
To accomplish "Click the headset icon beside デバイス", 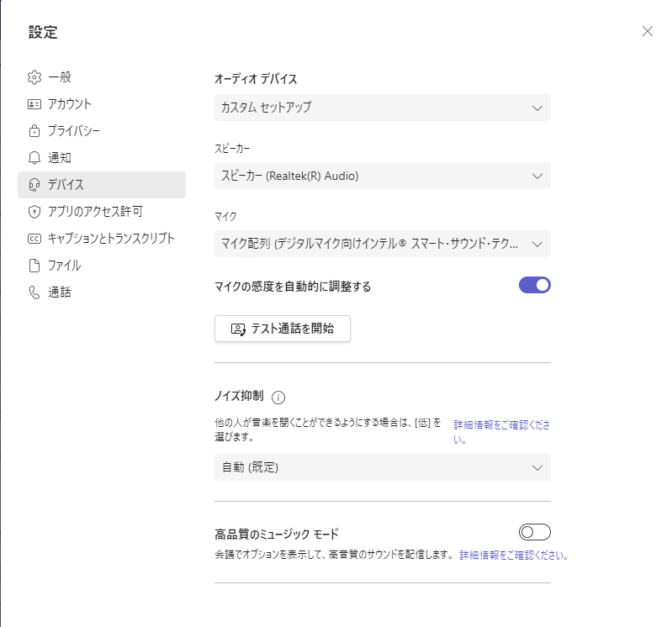I will click(x=34, y=185).
